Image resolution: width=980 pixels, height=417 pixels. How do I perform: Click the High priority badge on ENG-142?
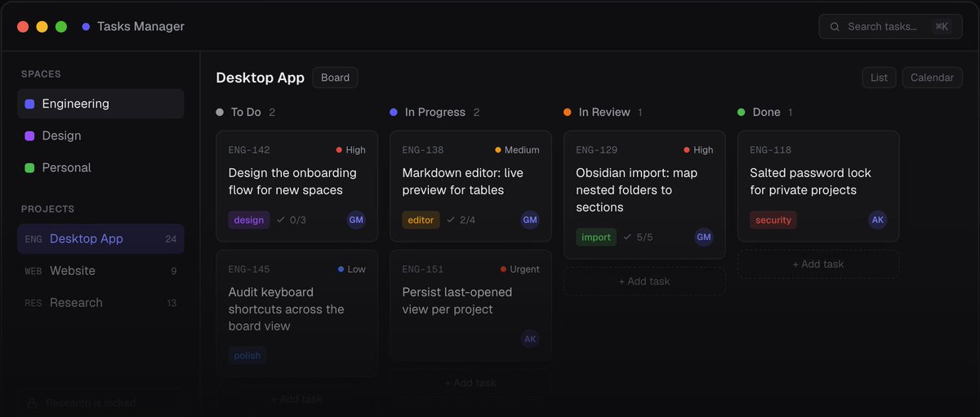pos(351,150)
